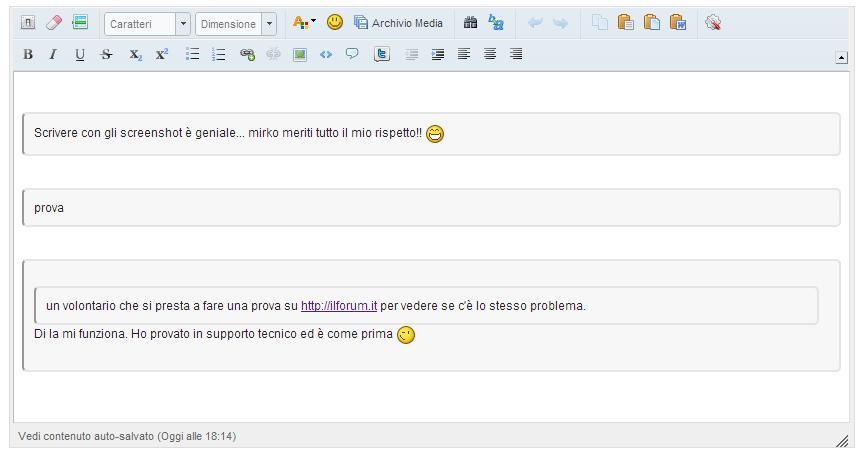This screenshot has height=454, width=861.
Task: Toggle italic formatting
Action: pyautogui.click(x=53, y=54)
